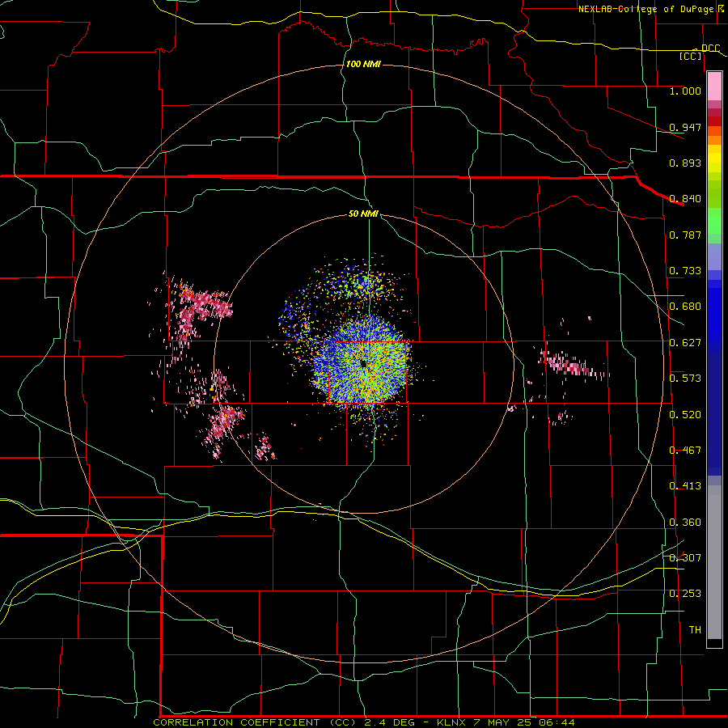Click the 0.307 legend value
Screen dimensions: 728x728
tap(685, 557)
